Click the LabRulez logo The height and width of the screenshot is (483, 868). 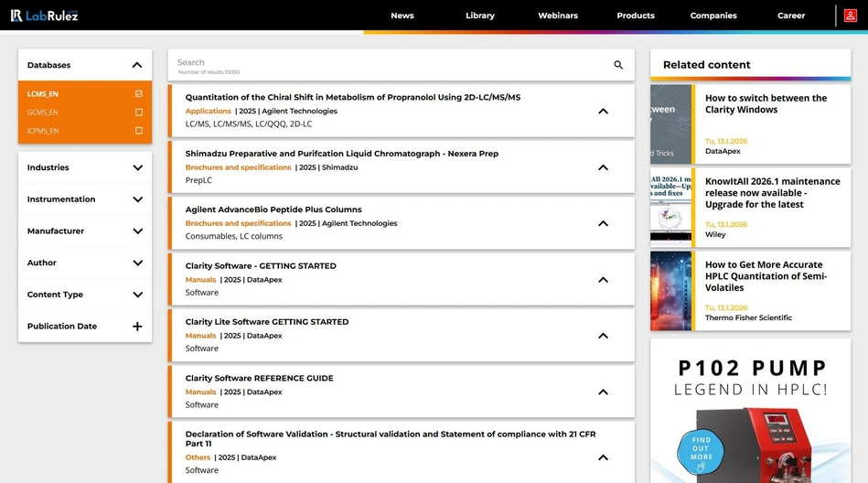pos(44,16)
